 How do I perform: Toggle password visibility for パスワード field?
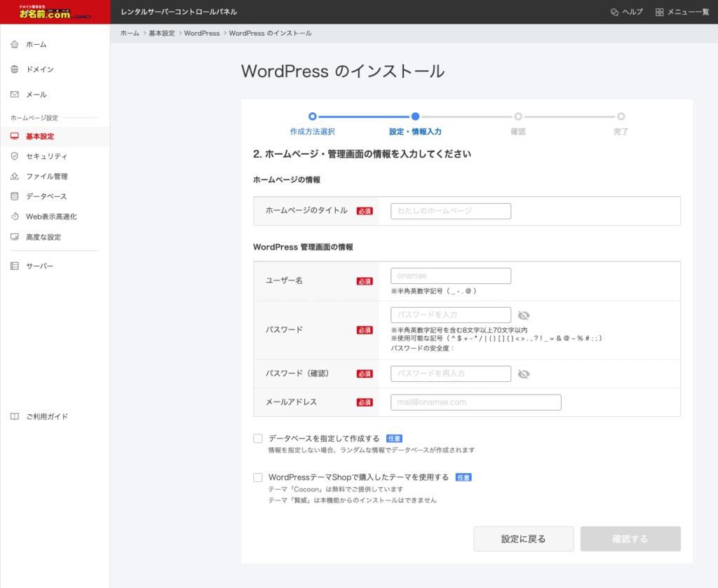pyautogui.click(x=523, y=315)
